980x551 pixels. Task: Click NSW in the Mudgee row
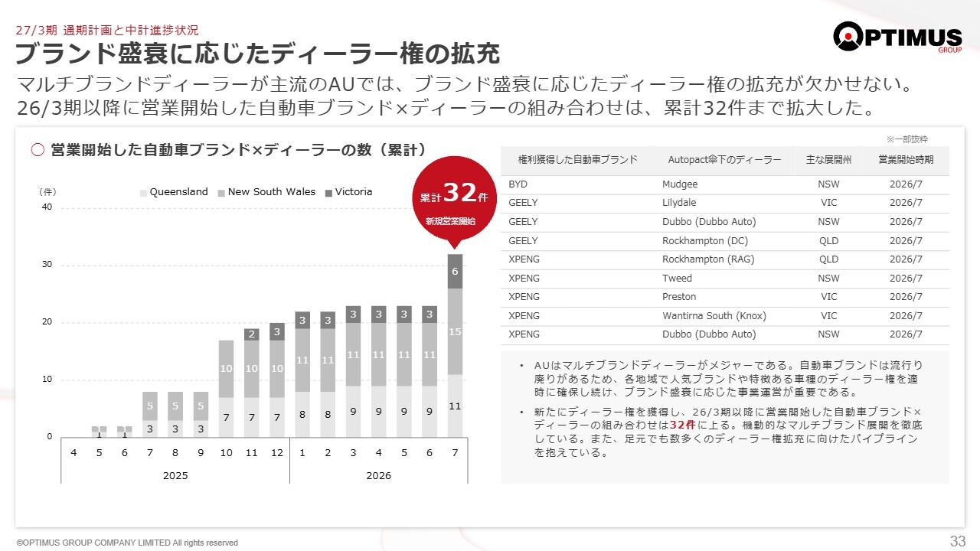[x=828, y=184]
